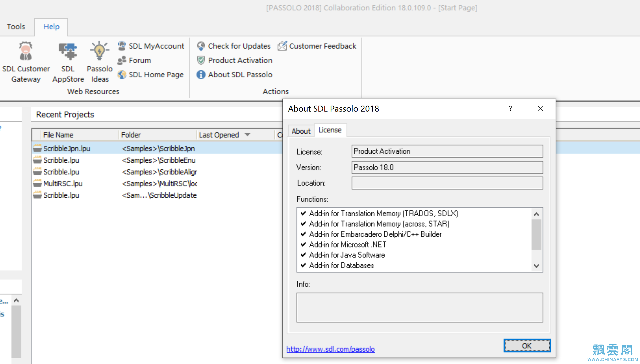This screenshot has height=364, width=640.
Task: Open SDL Home Page
Action: tap(151, 74)
